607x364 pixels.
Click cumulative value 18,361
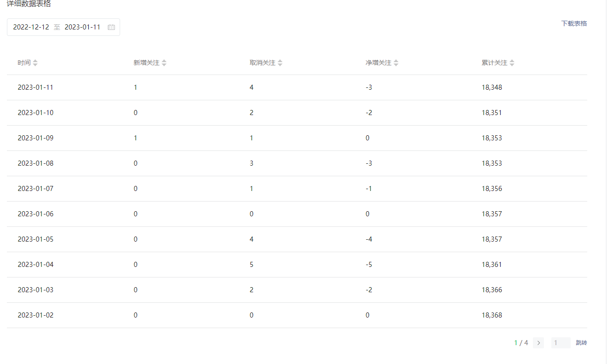(x=491, y=265)
